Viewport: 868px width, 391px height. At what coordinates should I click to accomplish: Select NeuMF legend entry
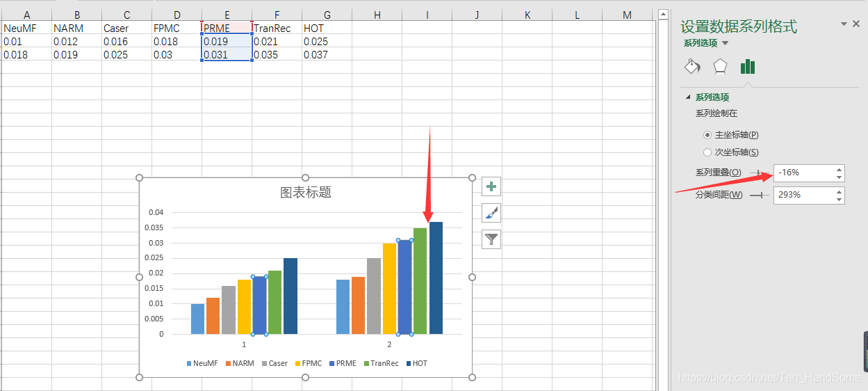202,363
